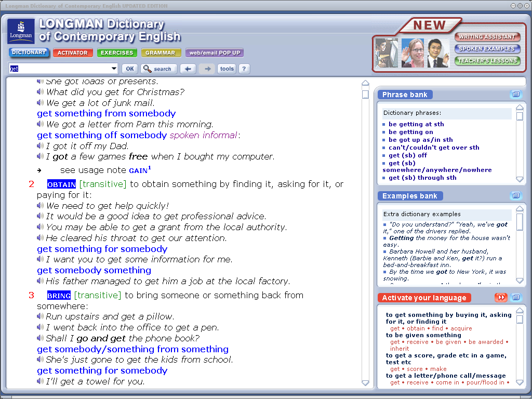The width and height of the screenshot is (532, 399).
Task: Open phrase "be getting at sth"
Action: (x=416, y=124)
